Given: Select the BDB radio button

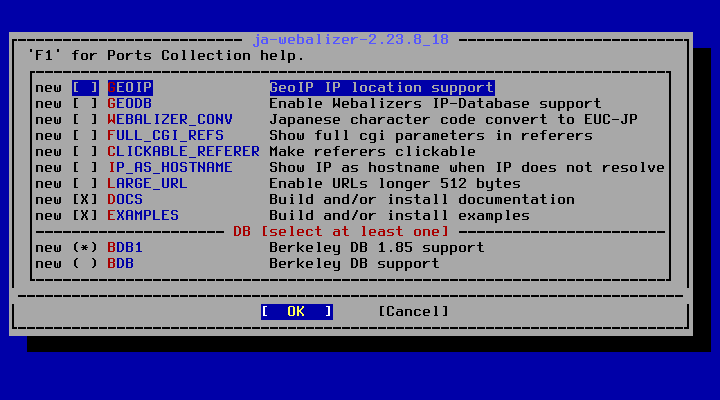Looking at the screenshot, I should (x=85, y=264).
